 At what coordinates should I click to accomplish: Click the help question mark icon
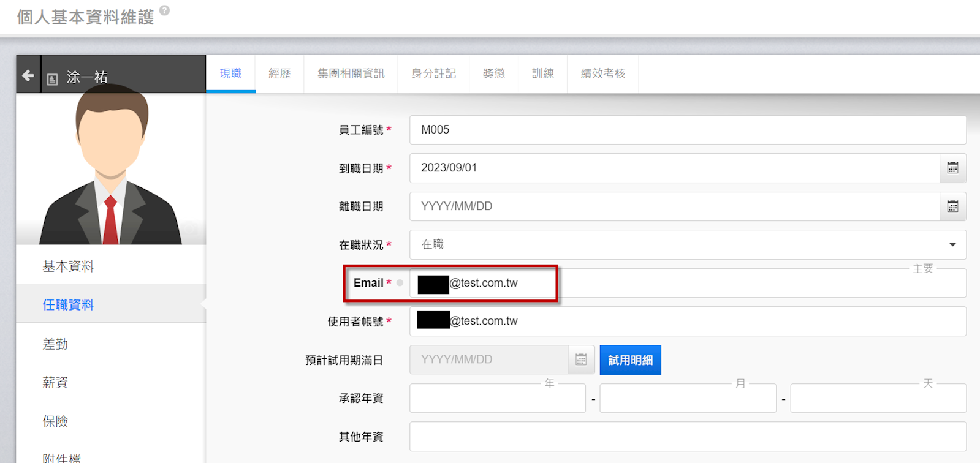point(164,10)
